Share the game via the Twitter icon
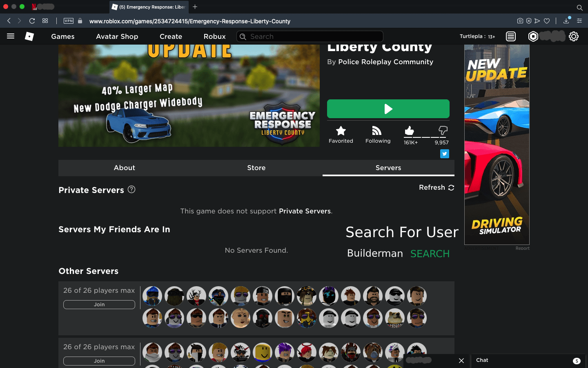The height and width of the screenshot is (368, 588). click(x=444, y=154)
